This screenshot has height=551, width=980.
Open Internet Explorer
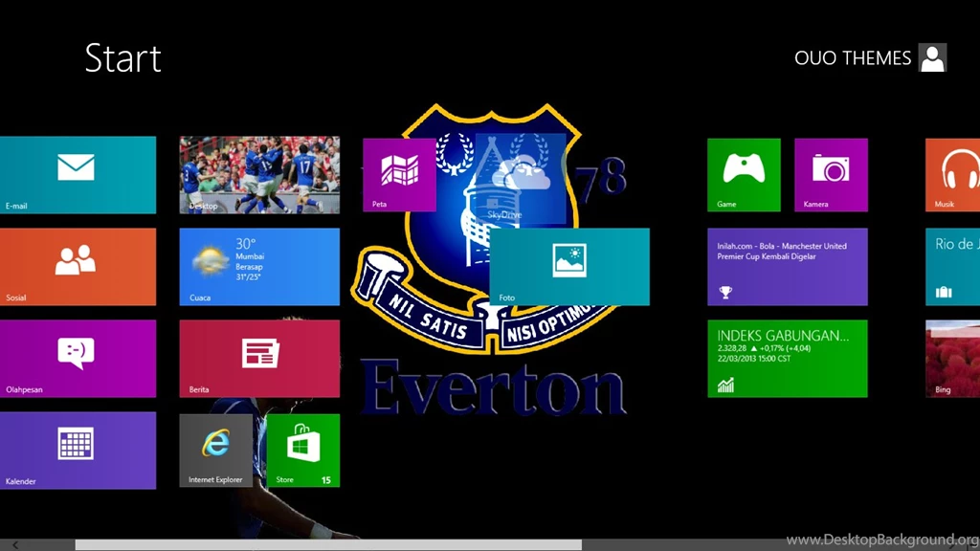click(215, 450)
